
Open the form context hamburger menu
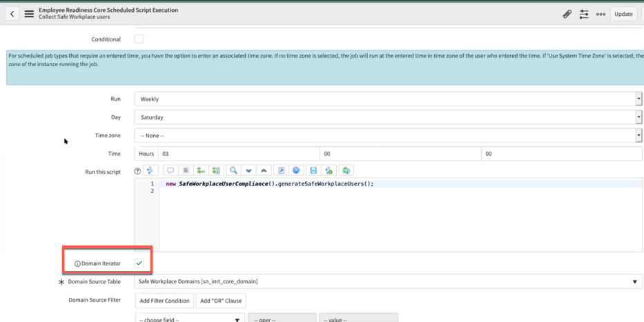[29, 14]
